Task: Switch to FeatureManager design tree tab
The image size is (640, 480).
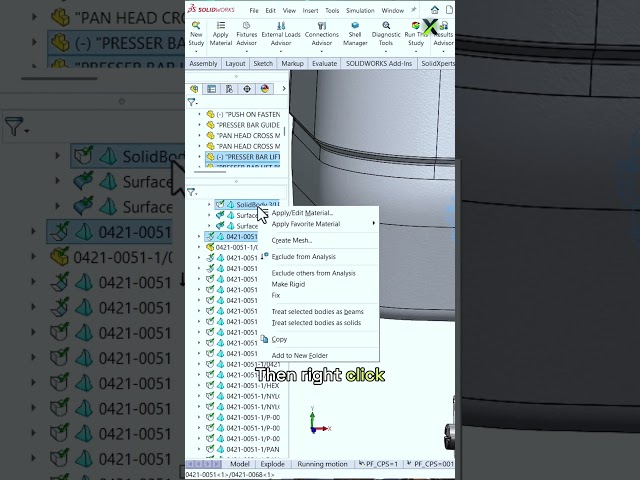Action: click(x=194, y=89)
